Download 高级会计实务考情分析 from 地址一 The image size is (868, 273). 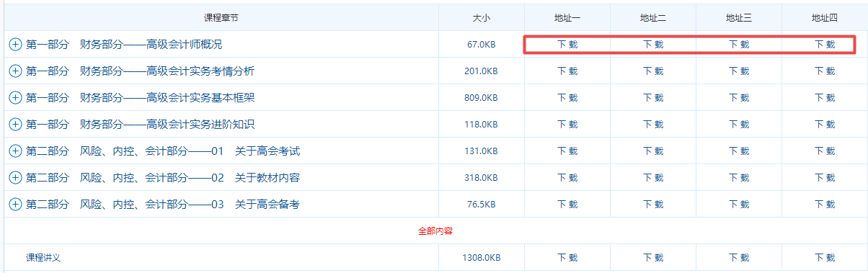coord(567,71)
